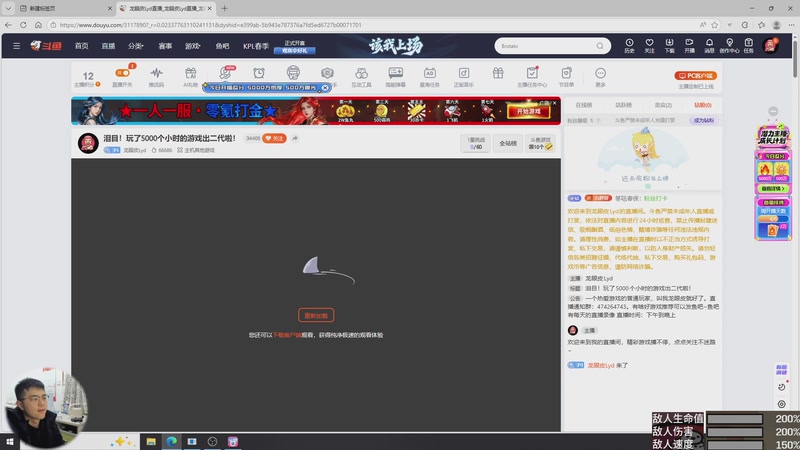Close the red game ad banner

[x=555, y=103]
